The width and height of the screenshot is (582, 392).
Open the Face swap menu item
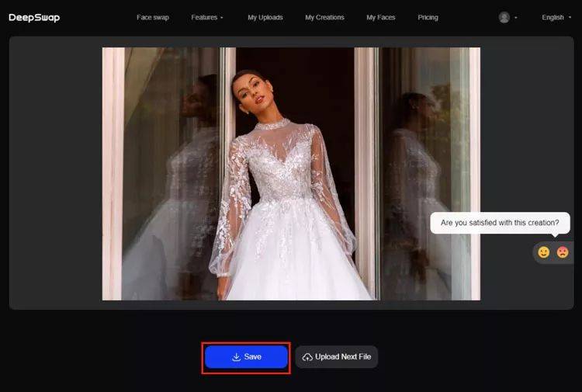pos(153,17)
